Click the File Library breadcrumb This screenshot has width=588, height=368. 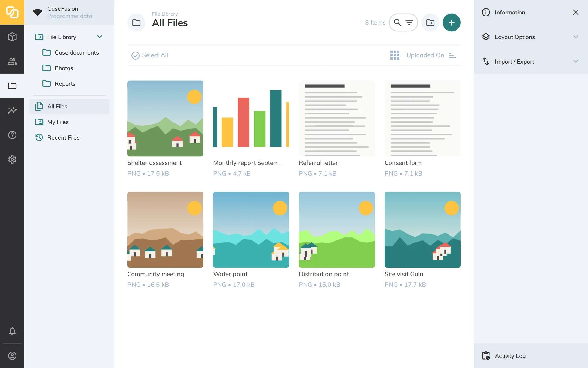(165, 14)
